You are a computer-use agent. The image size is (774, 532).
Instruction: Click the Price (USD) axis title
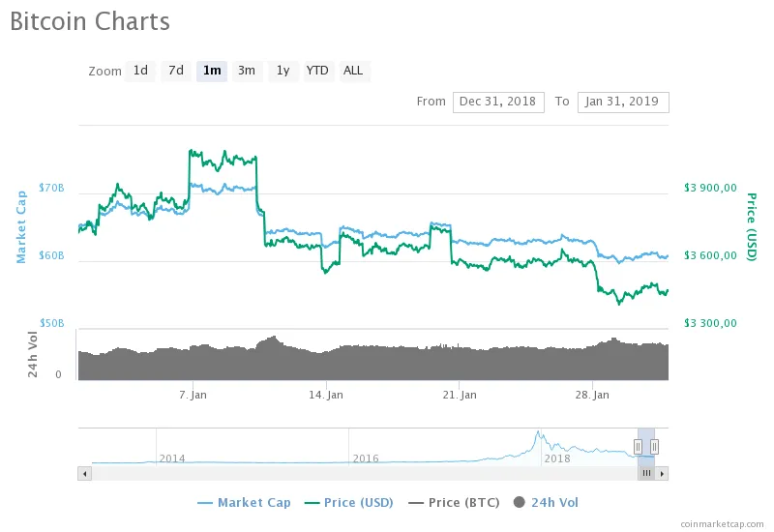(752, 227)
